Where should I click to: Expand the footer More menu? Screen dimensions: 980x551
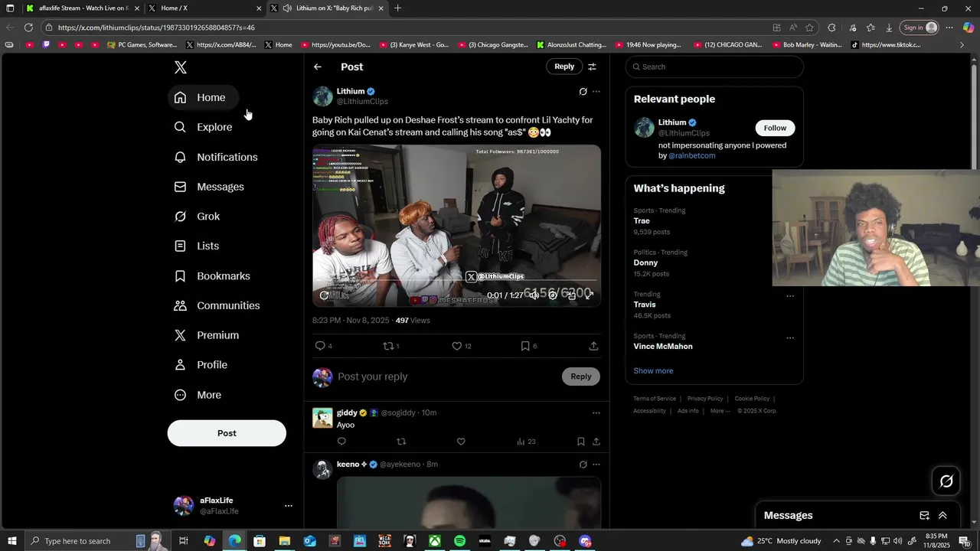click(720, 411)
